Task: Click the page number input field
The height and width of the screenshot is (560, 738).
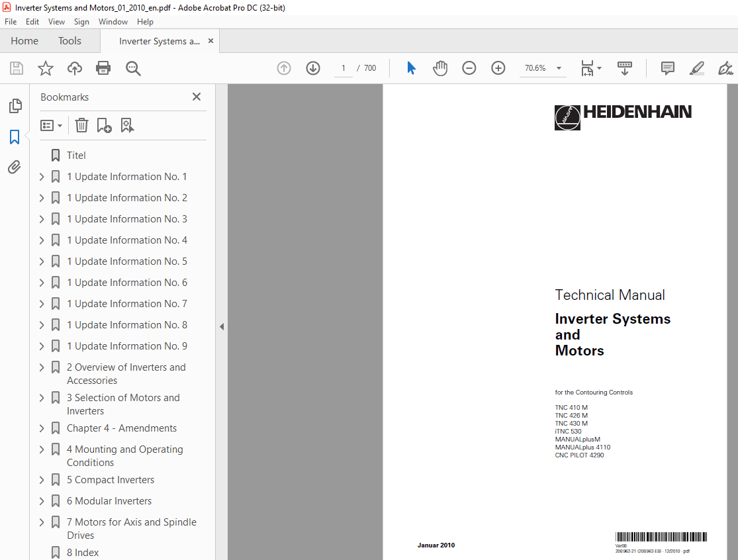Action: (343, 68)
